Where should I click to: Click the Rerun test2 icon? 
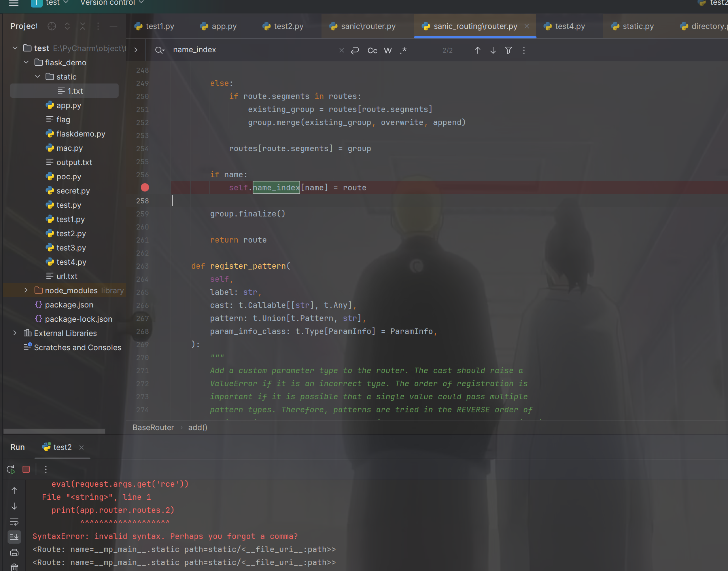coord(11,469)
